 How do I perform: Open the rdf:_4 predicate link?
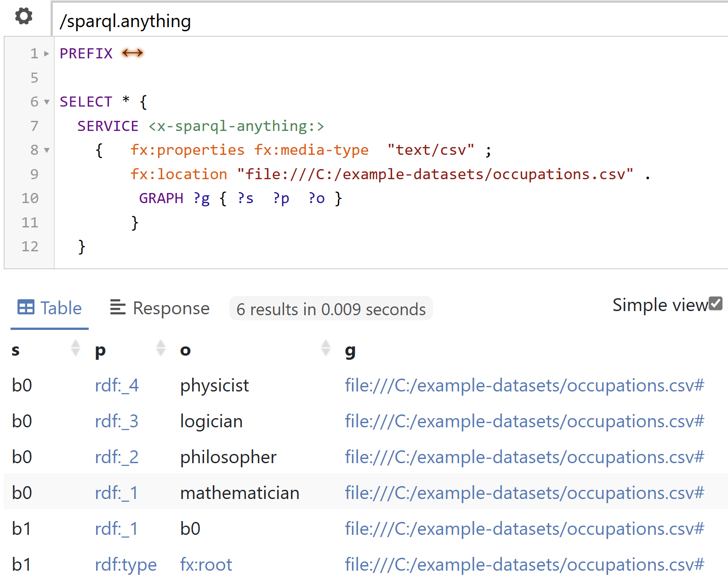click(x=117, y=385)
